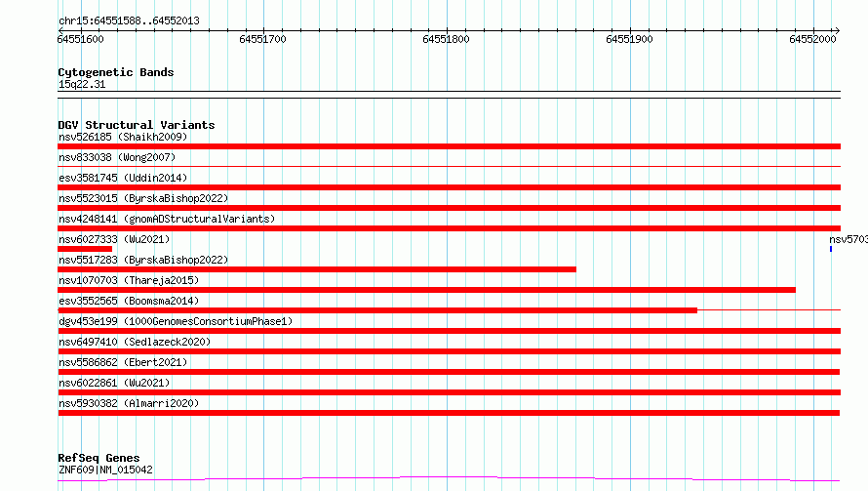Viewport: 868px width, 491px height.
Task: Click the ZNF609|NM_015042 gene label
Action: (x=105, y=470)
